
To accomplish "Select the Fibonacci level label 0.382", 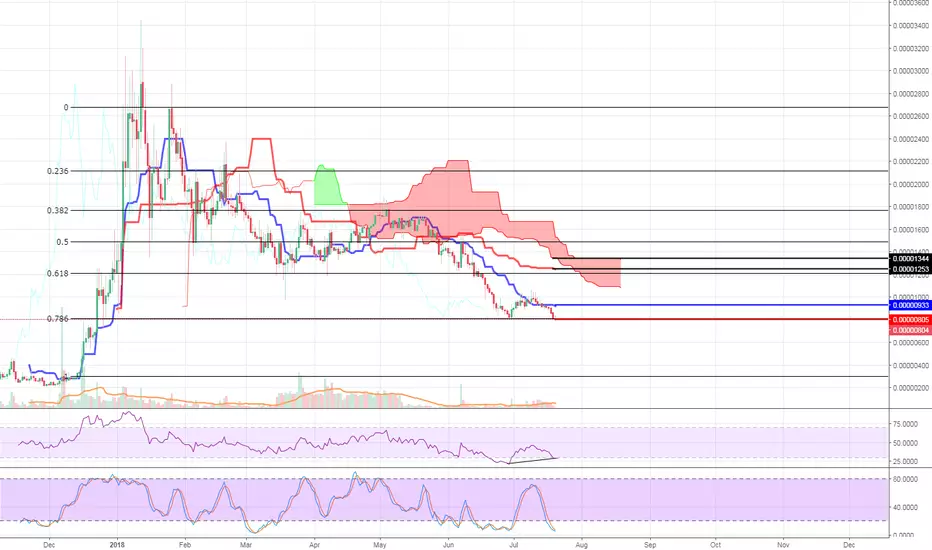I will 58,210.
